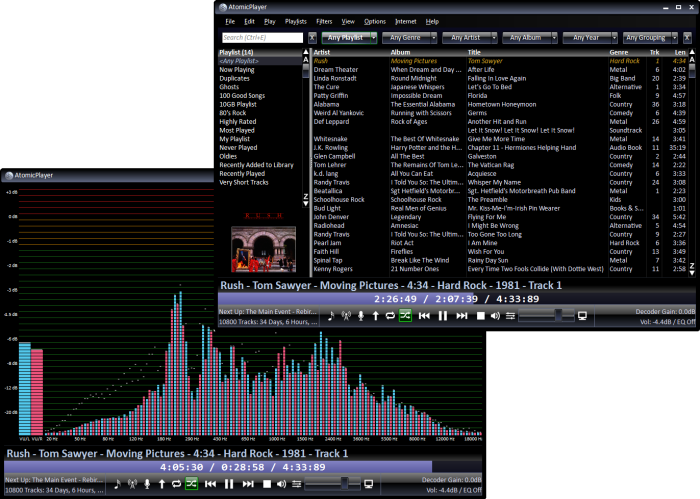The height and width of the screenshot is (499, 700).
Task: Open equalizer icon in spectrum window
Action: pyautogui.click(x=296, y=484)
